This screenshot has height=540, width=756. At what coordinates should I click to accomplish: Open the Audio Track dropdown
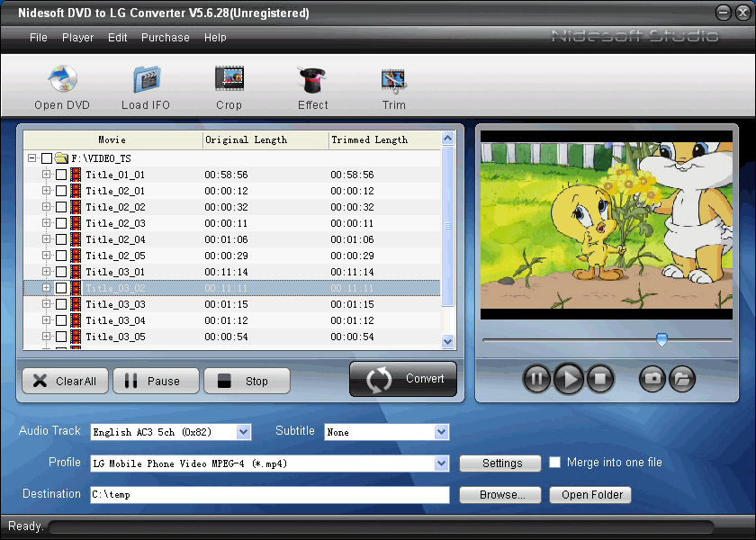coord(244,432)
